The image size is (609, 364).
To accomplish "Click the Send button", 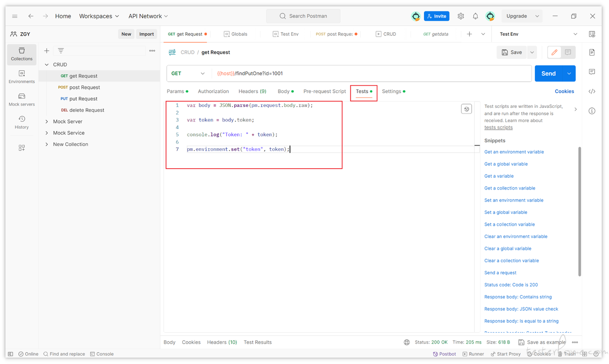I will tap(549, 74).
